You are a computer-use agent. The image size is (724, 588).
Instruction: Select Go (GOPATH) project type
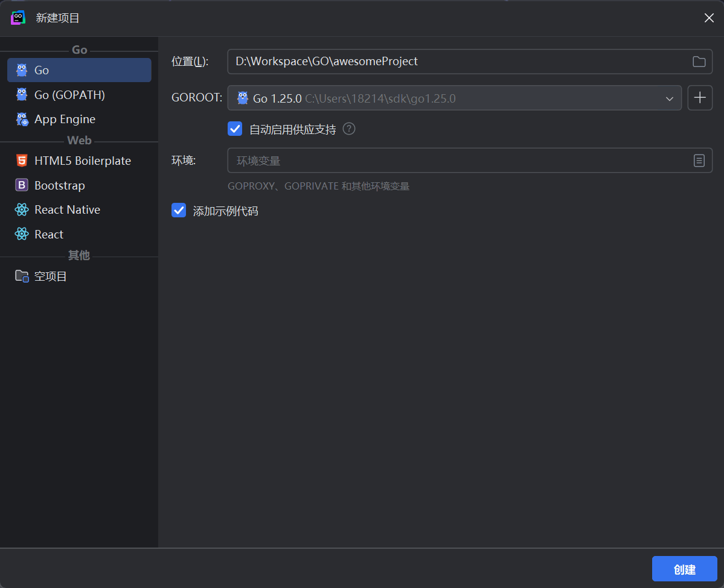tap(80, 95)
